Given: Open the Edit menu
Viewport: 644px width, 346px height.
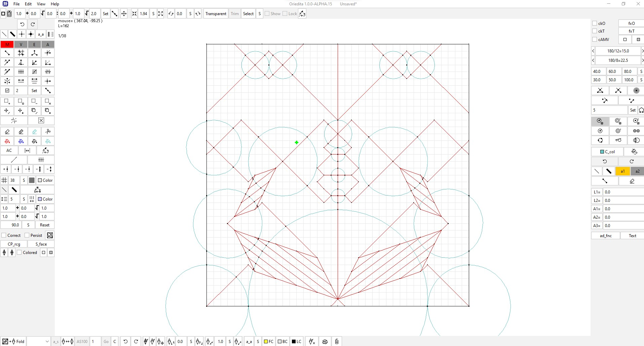Looking at the screenshot, I should pyautogui.click(x=28, y=4).
